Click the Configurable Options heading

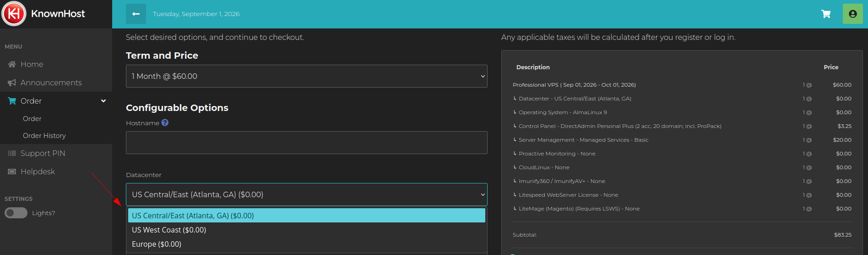[x=177, y=108]
